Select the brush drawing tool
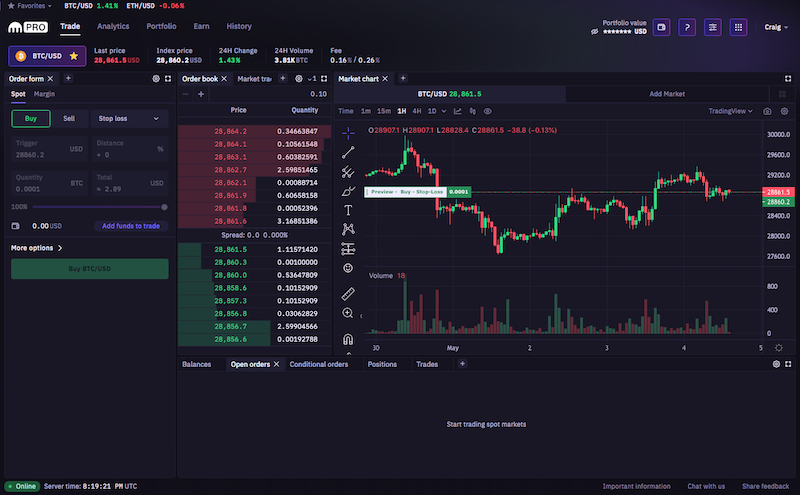800x495 pixels. (348, 191)
